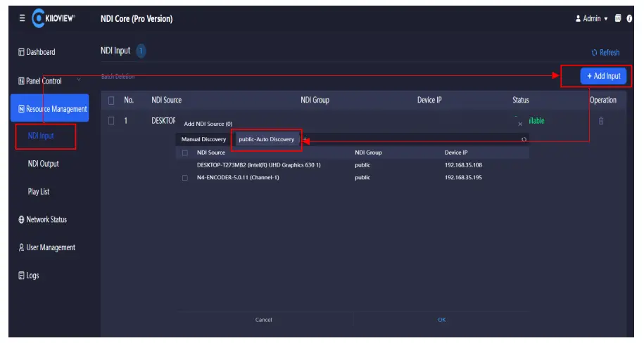Check the checkbox for input row 1
Viewport: 644px width, 343px height.
111,121
